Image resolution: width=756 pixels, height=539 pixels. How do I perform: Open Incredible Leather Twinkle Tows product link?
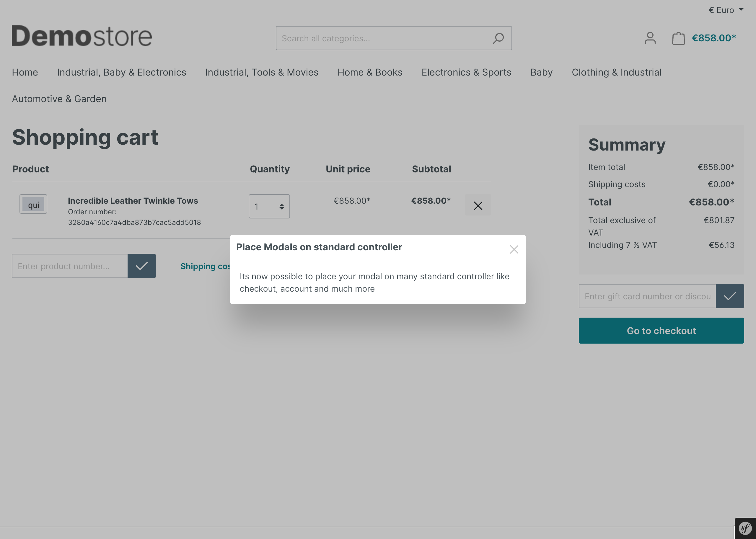click(x=133, y=201)
